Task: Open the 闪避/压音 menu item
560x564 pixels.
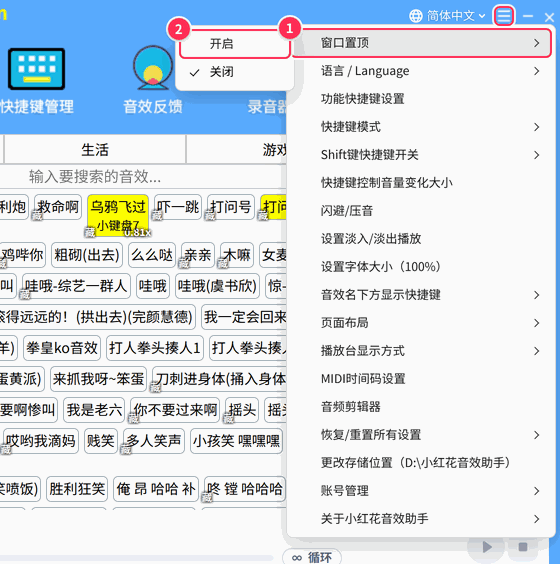Action: [422, 211]
